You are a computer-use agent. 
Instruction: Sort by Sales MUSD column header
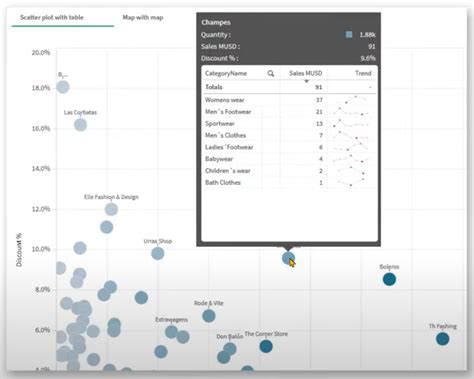[x=305, y=73]
